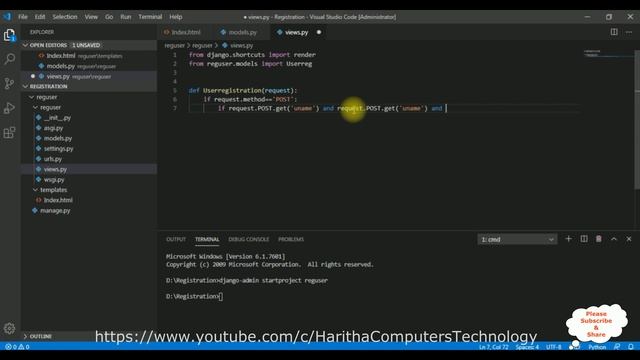
Task: Open the Selection menu
Action: point(65,17)
